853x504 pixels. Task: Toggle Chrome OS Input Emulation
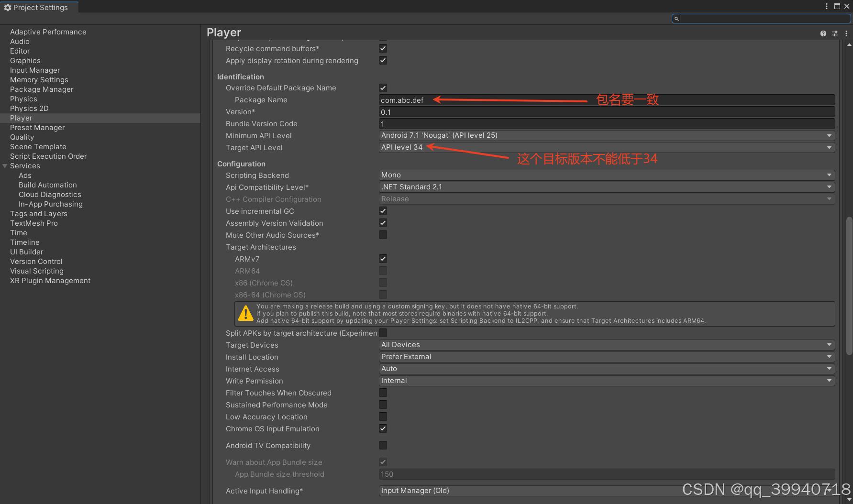383,428
